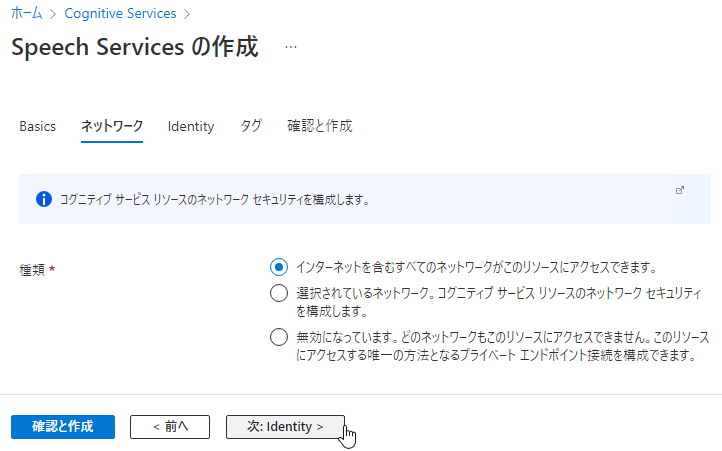Choose the 選択されているネットワーク radio option

[x=279, y=293]
